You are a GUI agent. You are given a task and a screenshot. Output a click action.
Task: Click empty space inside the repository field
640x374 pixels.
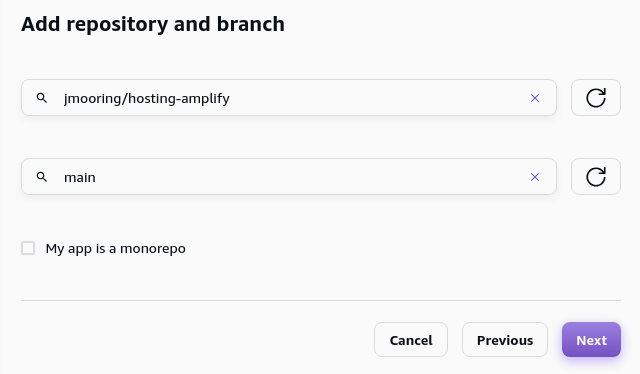pyautogui.click(x=376, y=98)
